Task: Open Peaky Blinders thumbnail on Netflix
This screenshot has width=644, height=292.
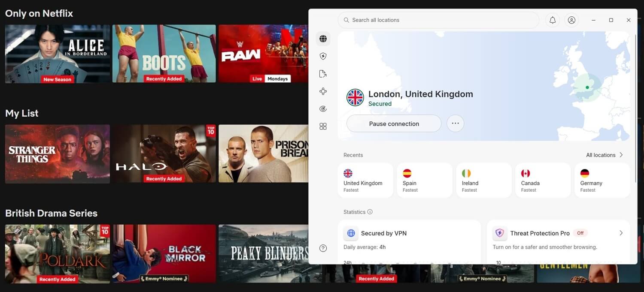Action: 263,254
